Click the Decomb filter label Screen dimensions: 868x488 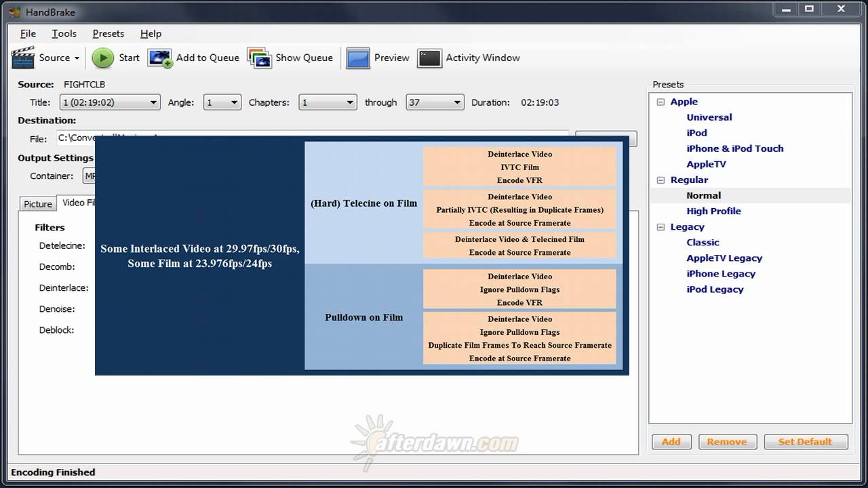point(57,267)
